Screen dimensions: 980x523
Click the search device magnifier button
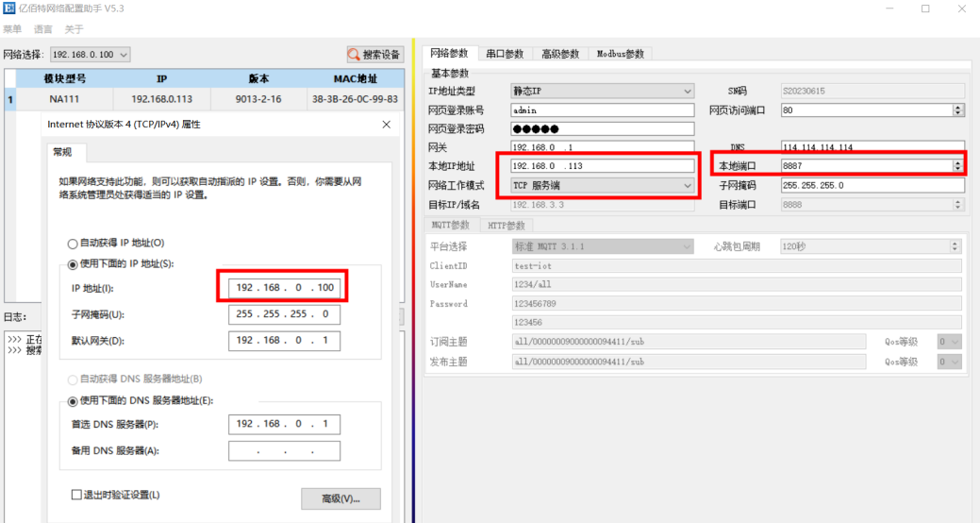click(x=375, y=55)
